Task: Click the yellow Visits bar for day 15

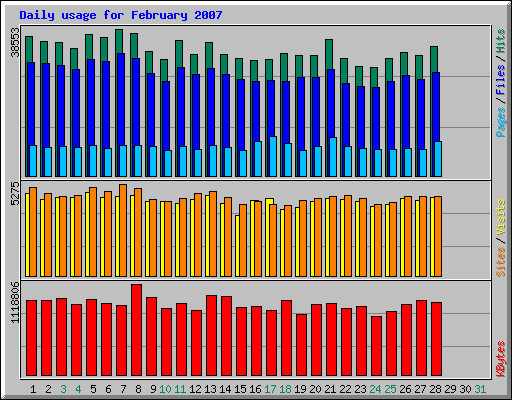Action: coord(237,246)
